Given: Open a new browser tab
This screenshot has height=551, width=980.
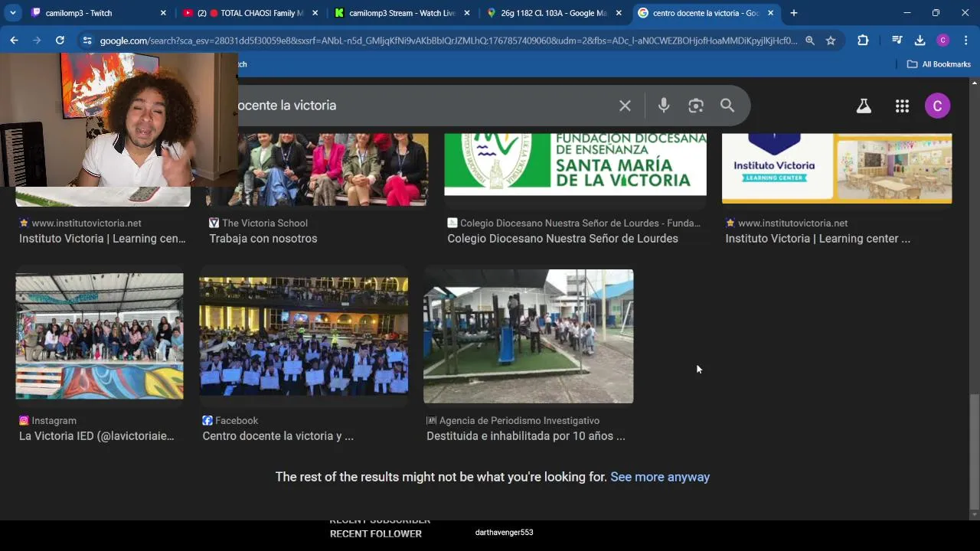Looking at the screenshot, I should [x=794, y=13].
